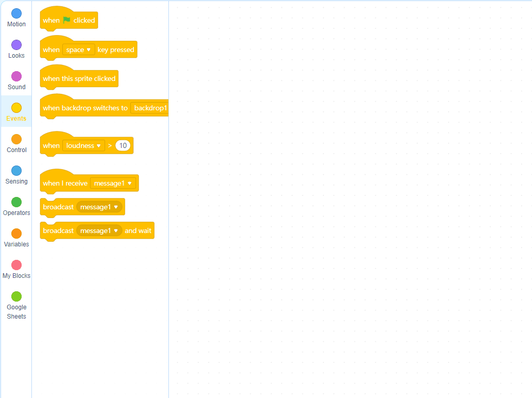532x398 pixels.
Task: Click the loudness threshold value 10
Action: pos(123,146)
